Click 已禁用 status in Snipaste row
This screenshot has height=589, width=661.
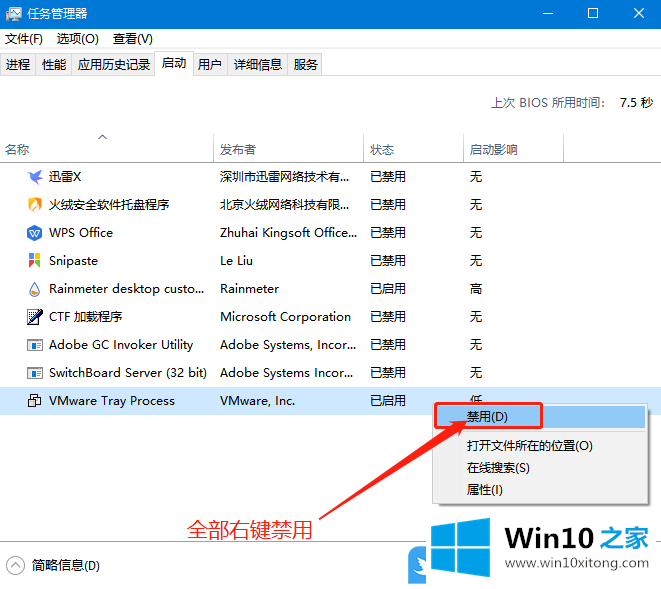tap(388, 261)
